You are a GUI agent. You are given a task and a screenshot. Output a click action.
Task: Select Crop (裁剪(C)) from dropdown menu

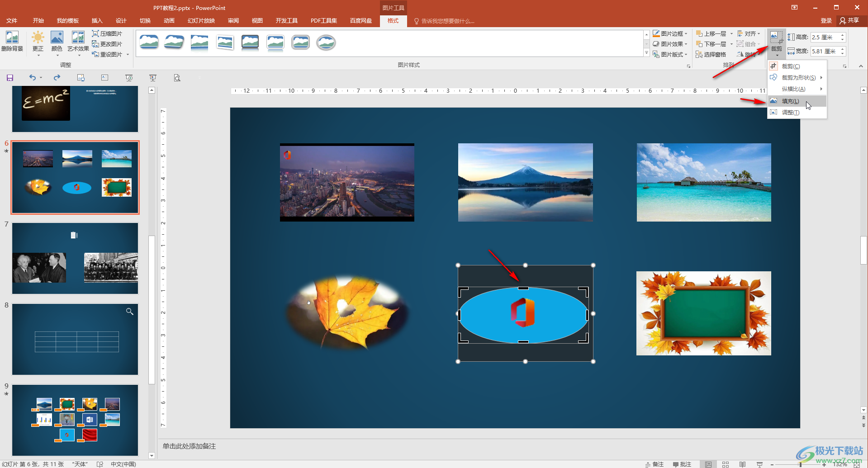797,66
